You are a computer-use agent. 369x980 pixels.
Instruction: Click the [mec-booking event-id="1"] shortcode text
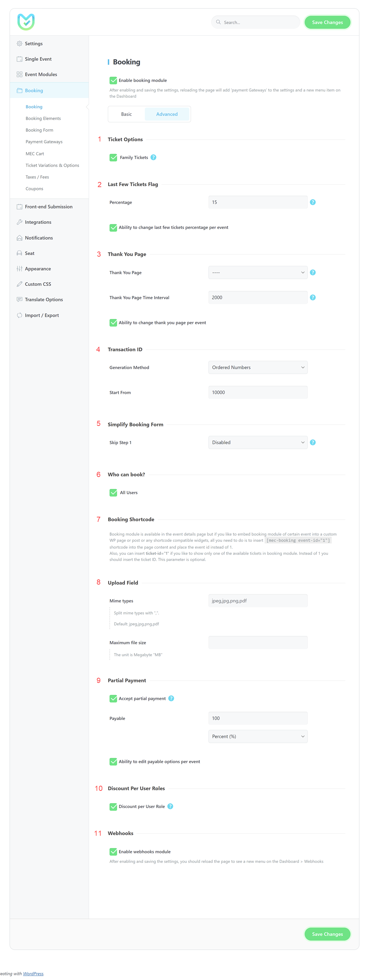click(x=298, y=541)
